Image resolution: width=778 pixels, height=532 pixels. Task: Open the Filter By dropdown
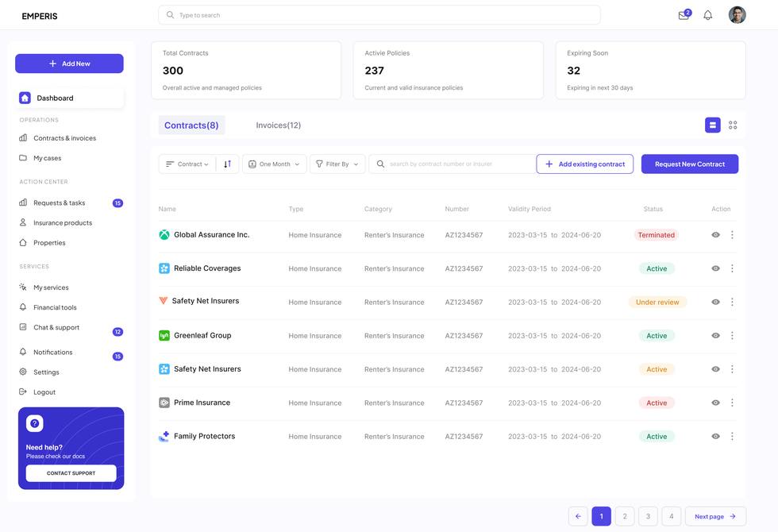337,164
